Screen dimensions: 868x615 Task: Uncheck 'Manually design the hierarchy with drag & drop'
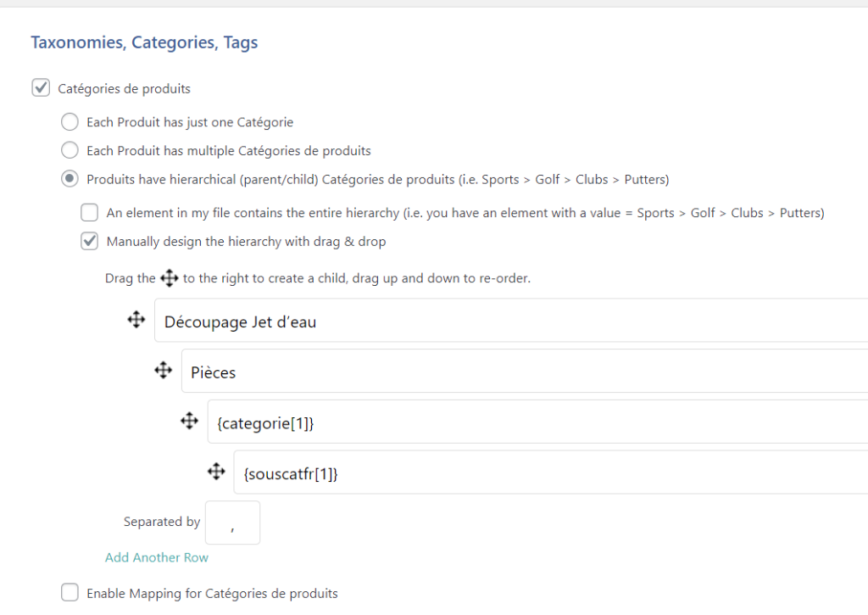pyautogui.click(x=89, y=241)
